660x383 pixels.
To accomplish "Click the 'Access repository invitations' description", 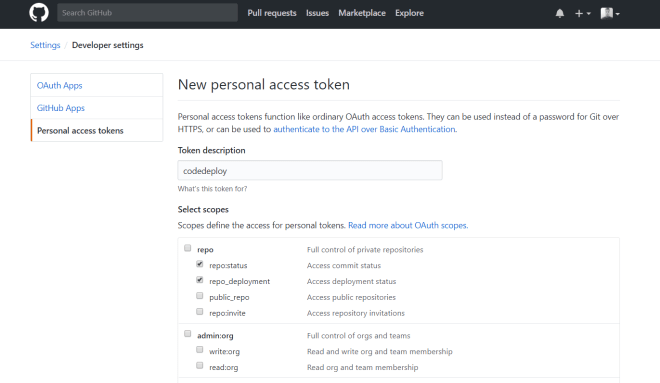I will pyautogui.click(x=356, y=313).
